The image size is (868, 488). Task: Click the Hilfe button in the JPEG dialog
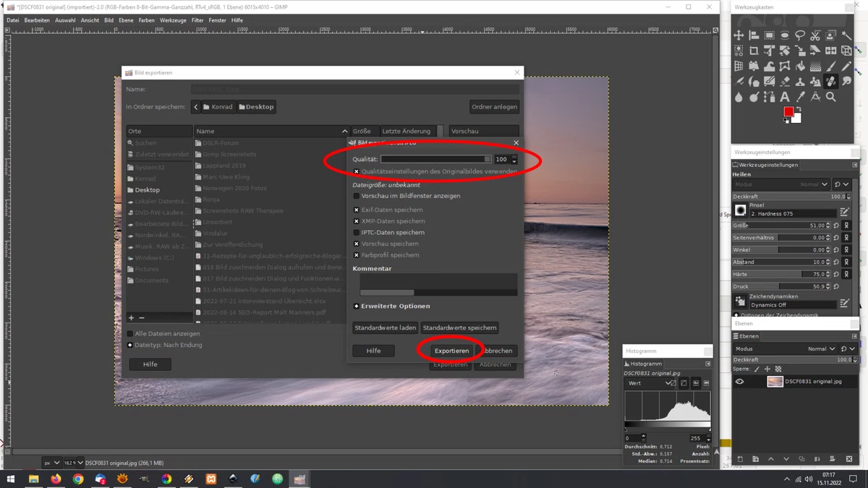tap(373, 351)
